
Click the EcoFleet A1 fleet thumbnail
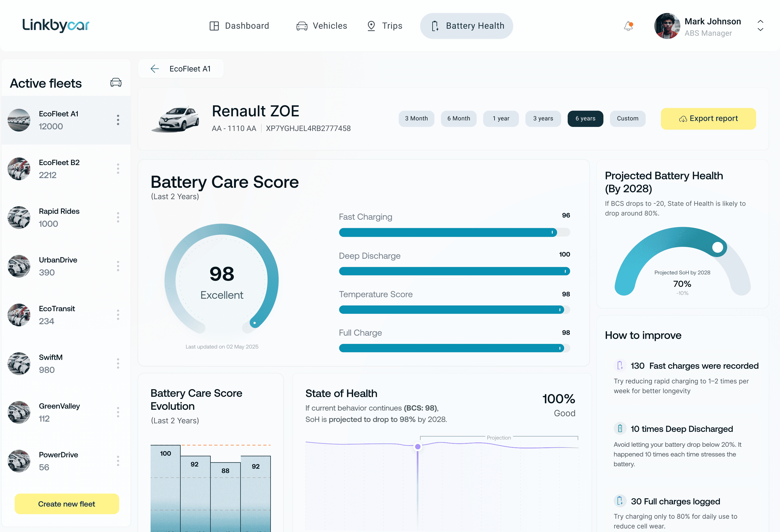[19, 120]
